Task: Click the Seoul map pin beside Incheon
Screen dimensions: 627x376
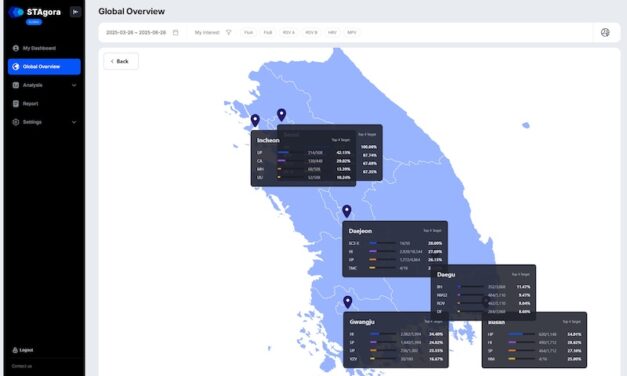Action: [x=282, y=115]
